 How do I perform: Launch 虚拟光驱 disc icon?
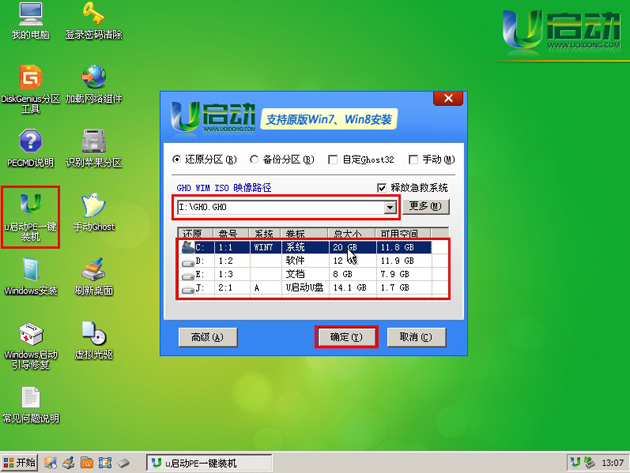pyautogui.click(x=94, y=340)
